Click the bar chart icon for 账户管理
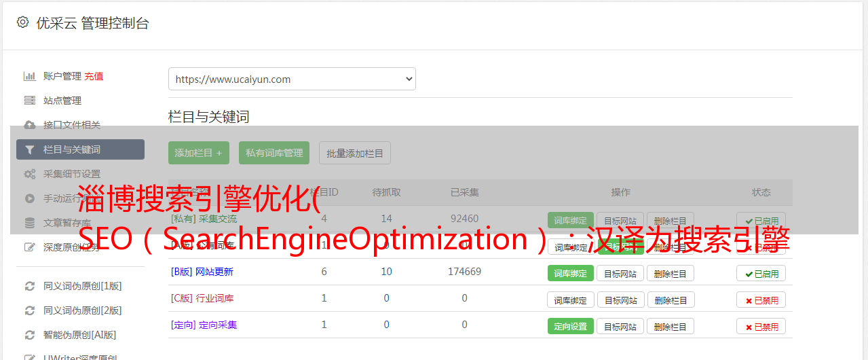This screenshot has width=868, height=360. coord(29,76)
